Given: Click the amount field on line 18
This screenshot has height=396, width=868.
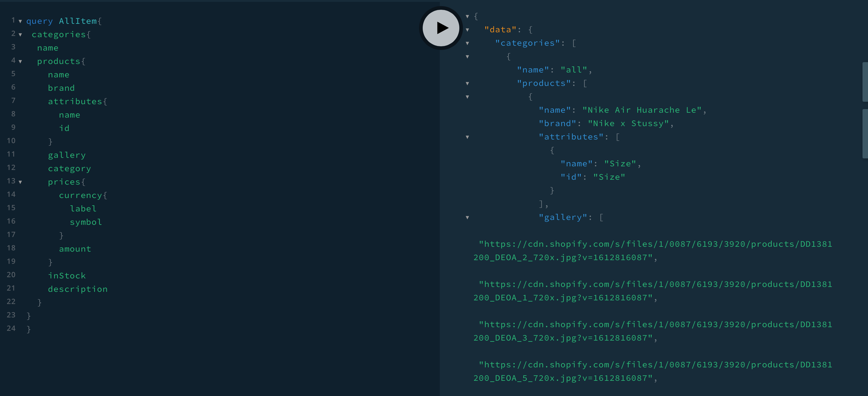Looking at the screenshot, I should click(75, 249).
